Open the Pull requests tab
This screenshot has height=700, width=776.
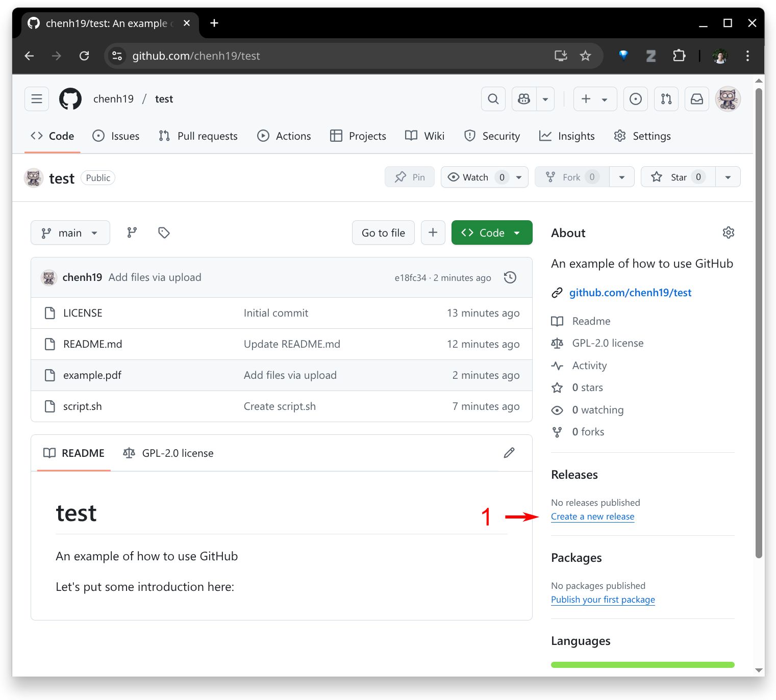coord(198,136)
